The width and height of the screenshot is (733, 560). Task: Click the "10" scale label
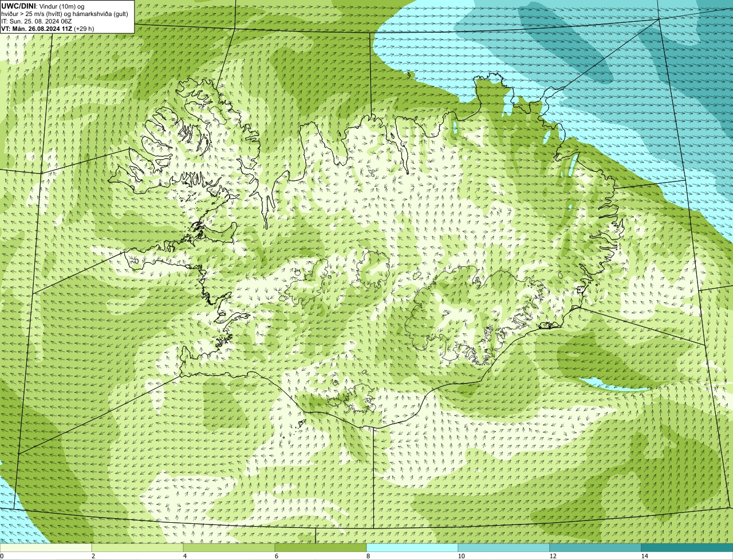[x=461, y=555]
